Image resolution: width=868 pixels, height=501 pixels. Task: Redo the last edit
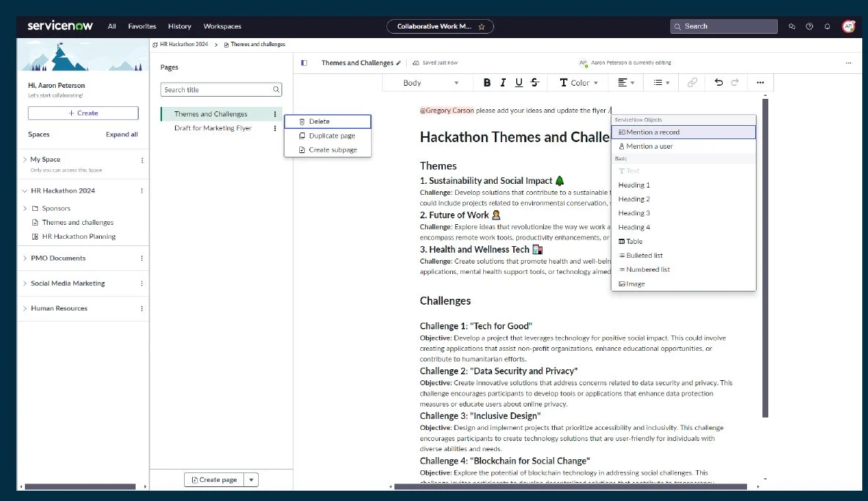click(735, 82)
